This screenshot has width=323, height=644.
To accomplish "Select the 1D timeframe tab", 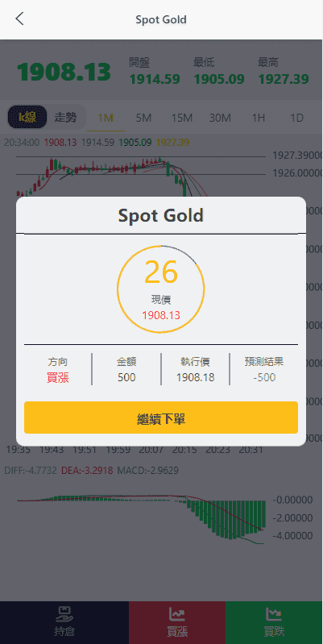I will 296,118.
